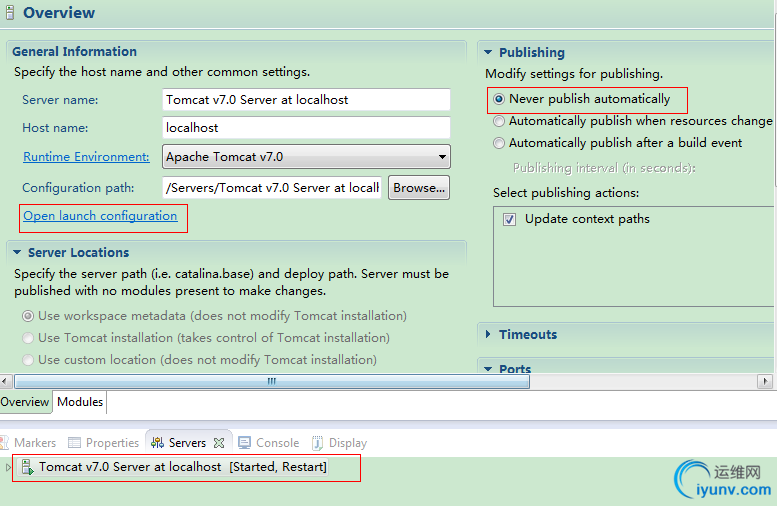Viewport: 777px width, 506px height.
Task: Close the Servers view tab
Action: click(219, 443)
